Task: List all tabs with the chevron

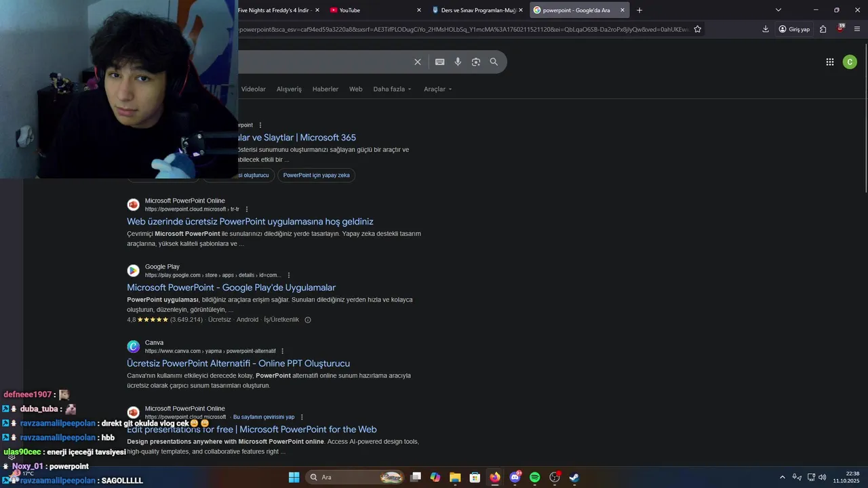Action: (x=778, y=10)
